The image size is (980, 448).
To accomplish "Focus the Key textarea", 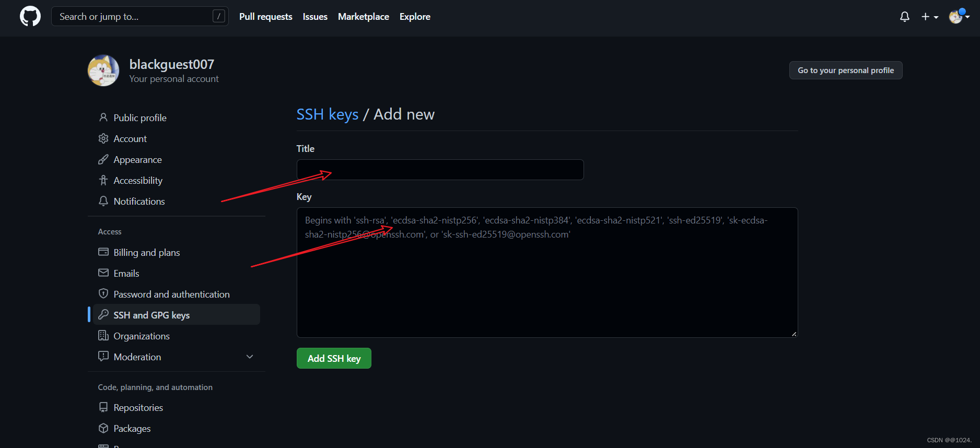I will click(x=547, y=273).
